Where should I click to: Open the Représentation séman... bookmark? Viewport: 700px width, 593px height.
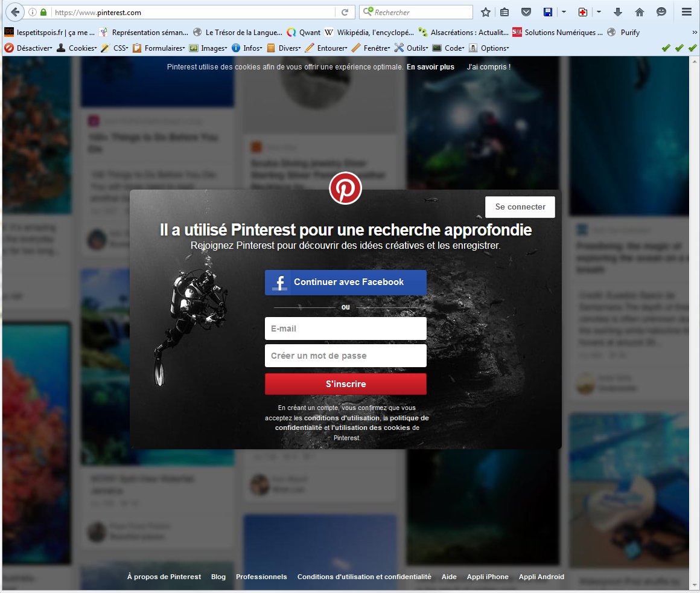click(x=144, y=32)
